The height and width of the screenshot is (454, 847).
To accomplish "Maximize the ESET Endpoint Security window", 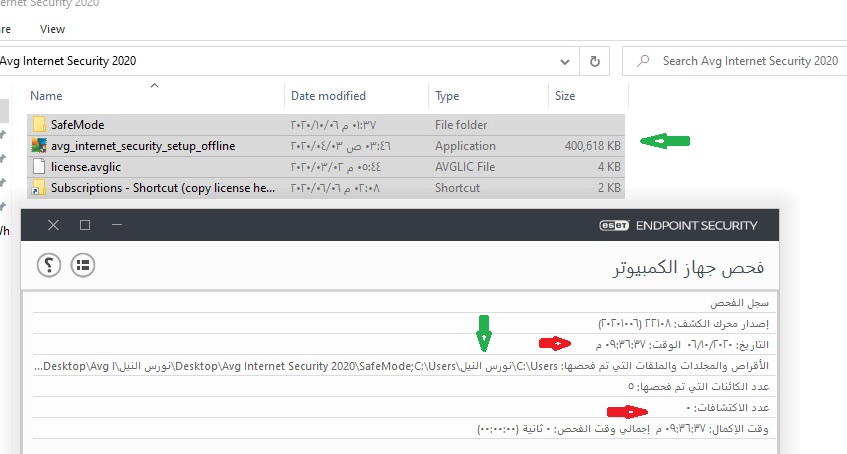I will point(85,225).
